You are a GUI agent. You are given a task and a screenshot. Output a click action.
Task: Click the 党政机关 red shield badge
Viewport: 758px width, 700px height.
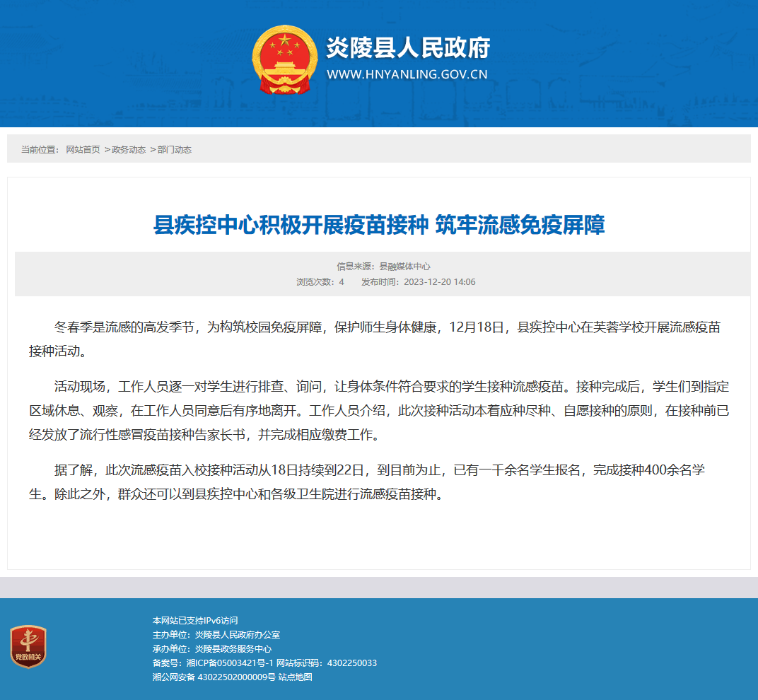28,646
